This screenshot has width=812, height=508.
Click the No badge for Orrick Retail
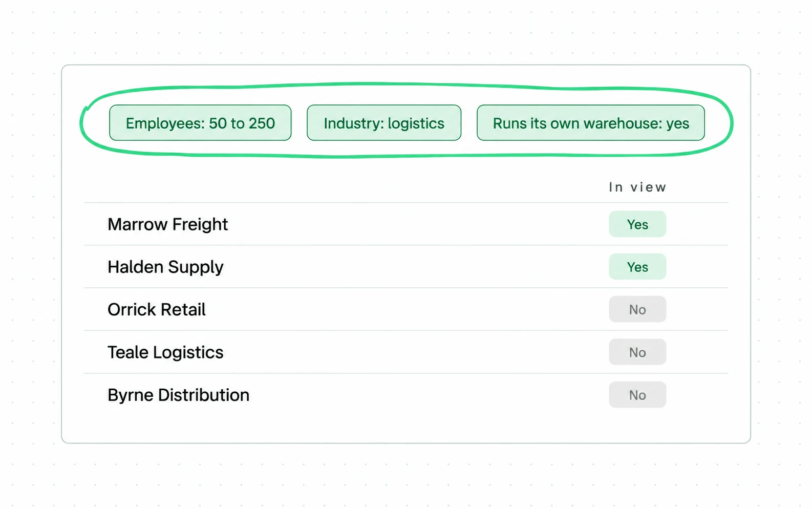coord(637,309)
